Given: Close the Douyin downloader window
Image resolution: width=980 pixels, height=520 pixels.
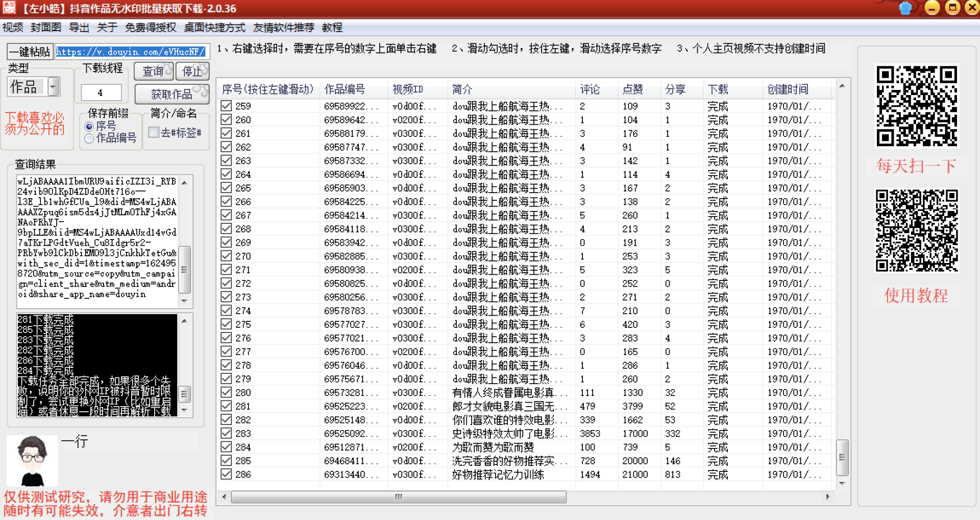Looking at the screenshot, I should (x=972, y=8).
